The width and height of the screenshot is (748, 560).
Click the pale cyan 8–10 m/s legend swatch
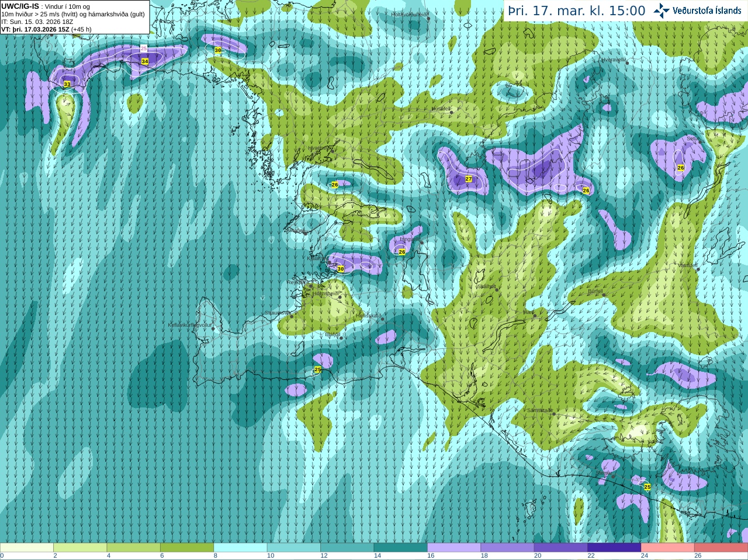(x=241, y=548)
